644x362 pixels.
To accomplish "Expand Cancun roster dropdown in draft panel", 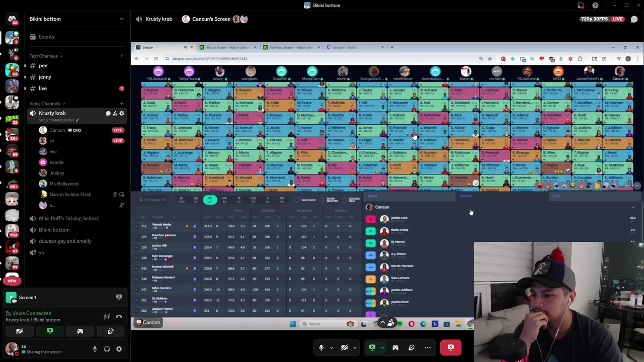I will coord(633,207).
